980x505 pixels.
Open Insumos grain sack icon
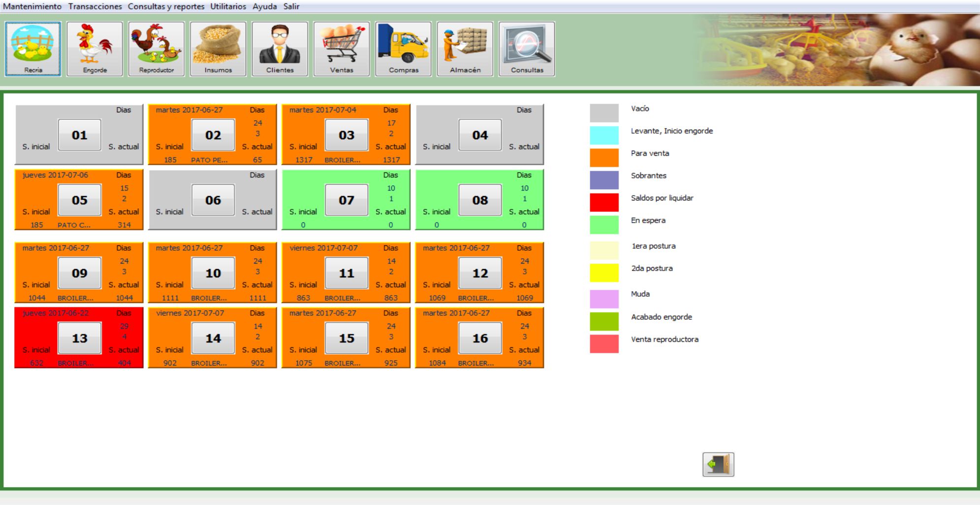tap(218, 48)
